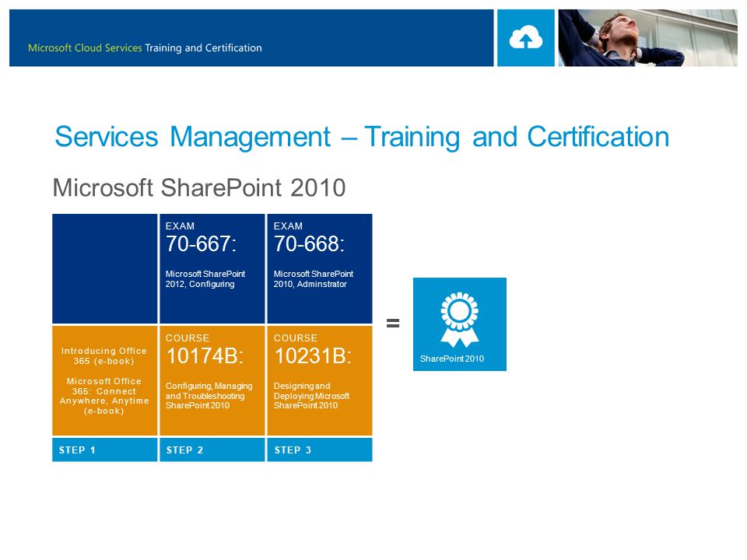Open the Course 10231B tile
The width and height of the screenshot is (747, 560).
click(x=320, y=380)
